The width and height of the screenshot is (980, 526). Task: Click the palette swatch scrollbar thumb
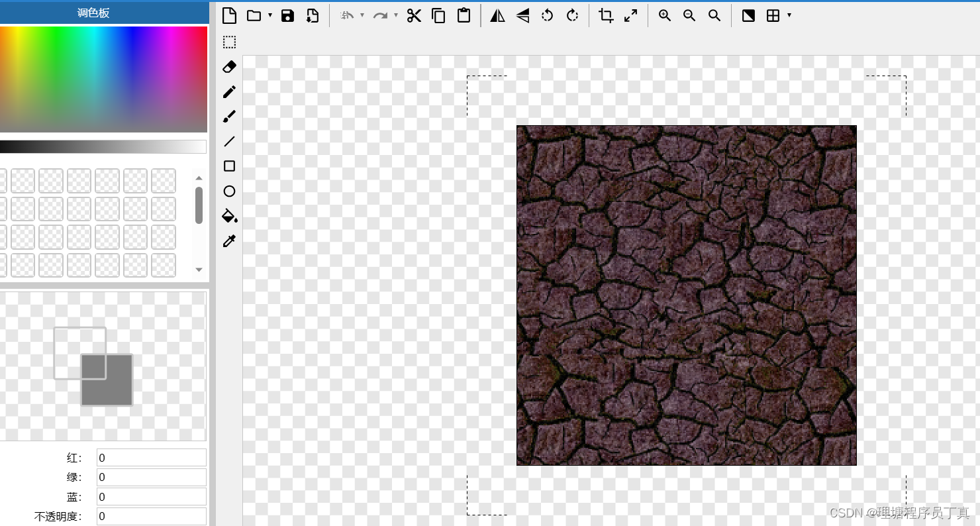(199, 205)
